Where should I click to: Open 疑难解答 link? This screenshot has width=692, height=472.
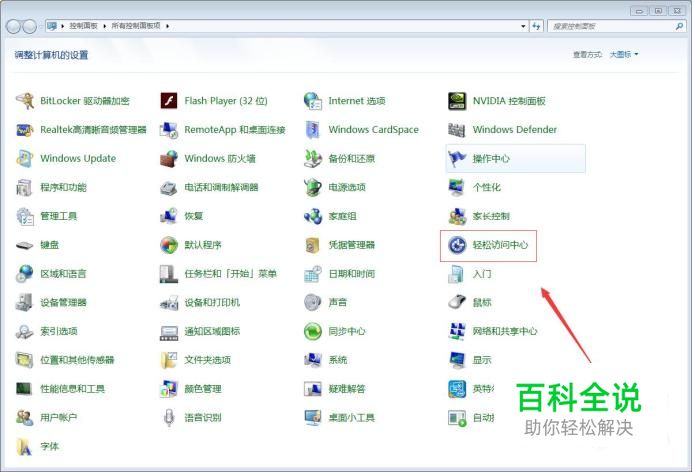[347, 389]
